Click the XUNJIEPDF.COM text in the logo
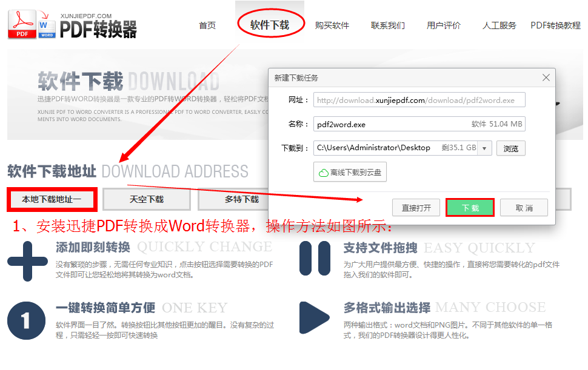 coord(86,16)
